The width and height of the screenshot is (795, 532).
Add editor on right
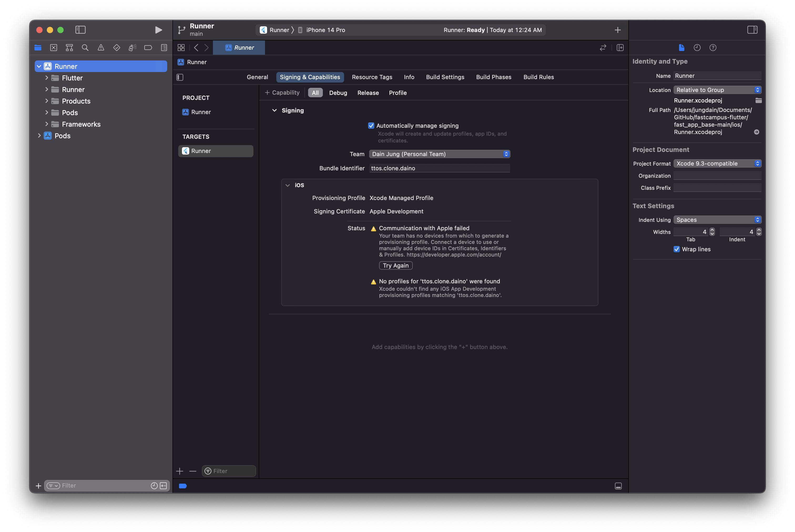coord(620,48)
